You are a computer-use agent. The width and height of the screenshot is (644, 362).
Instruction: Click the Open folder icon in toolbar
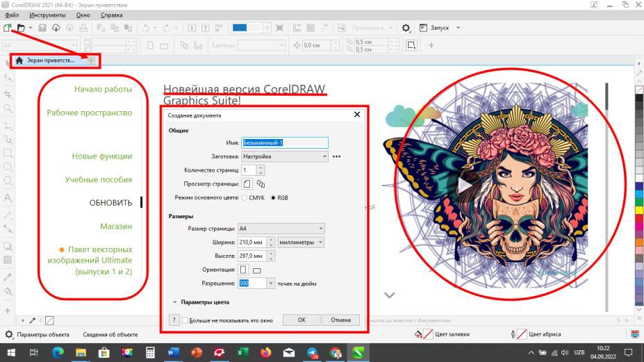click(21, 28)
